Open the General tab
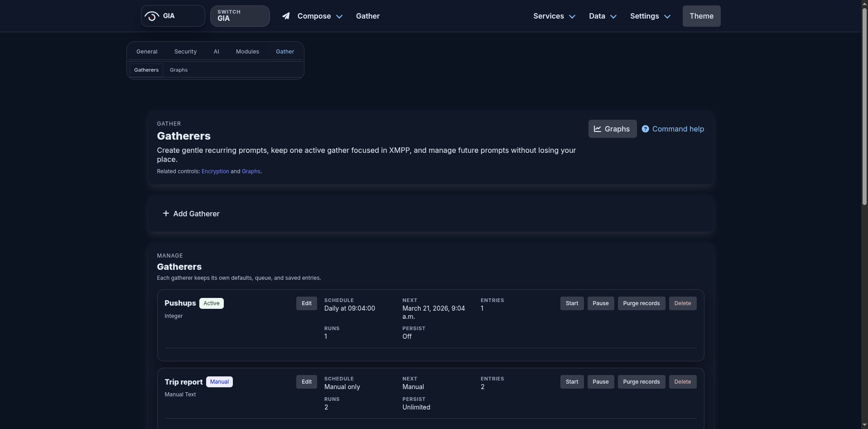The height and width of the screenshot is (429, 868). (x=146, y=51)
